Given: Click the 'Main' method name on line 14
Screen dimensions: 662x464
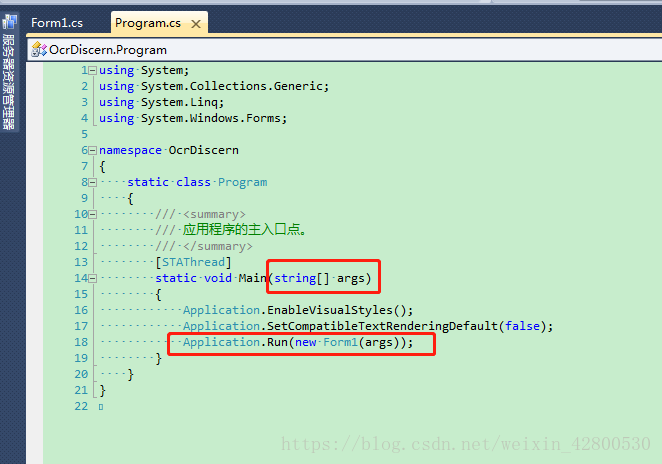Looking at the screenshot, I should 252,278.
